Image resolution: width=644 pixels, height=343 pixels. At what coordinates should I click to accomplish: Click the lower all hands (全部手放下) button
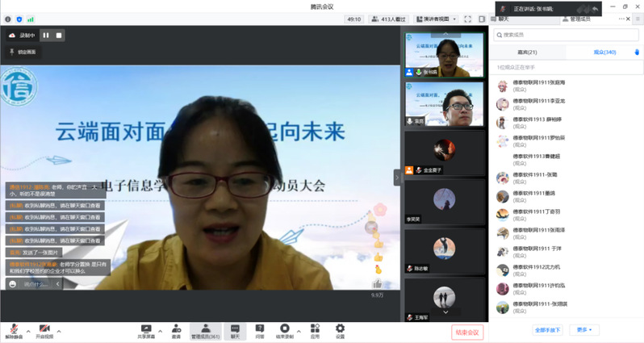548,329
